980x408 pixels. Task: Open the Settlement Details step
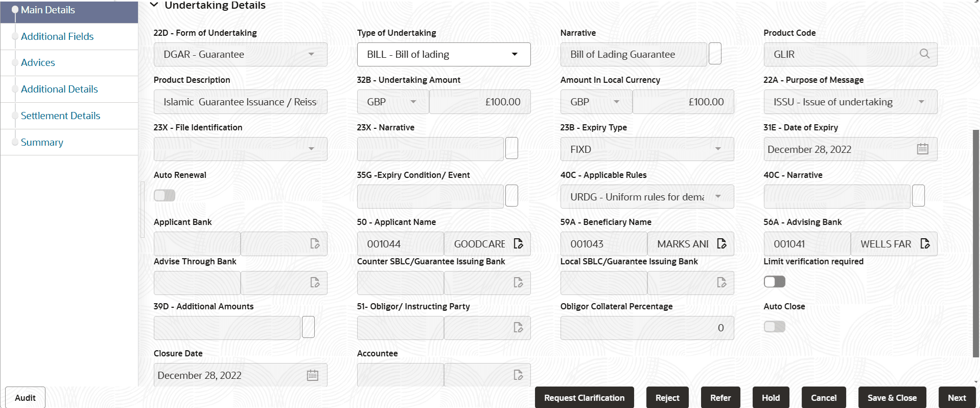pyautogui.click(x=60, y=116)
